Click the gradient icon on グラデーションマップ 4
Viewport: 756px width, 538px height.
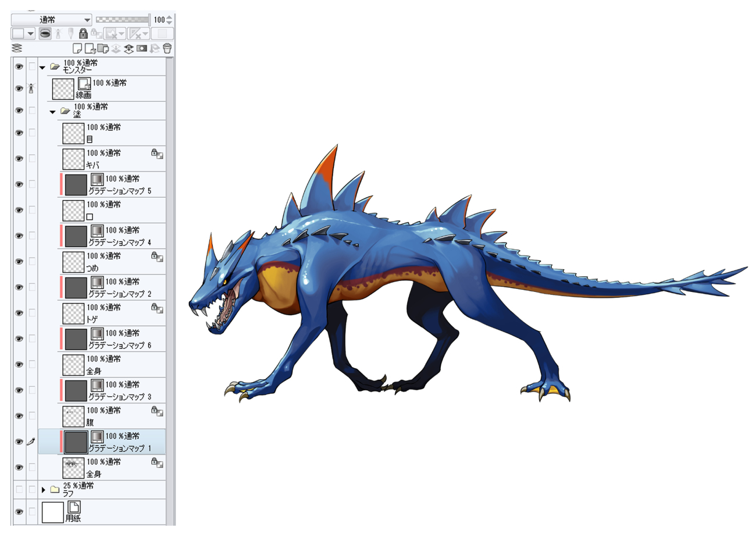tap(97, 230)
